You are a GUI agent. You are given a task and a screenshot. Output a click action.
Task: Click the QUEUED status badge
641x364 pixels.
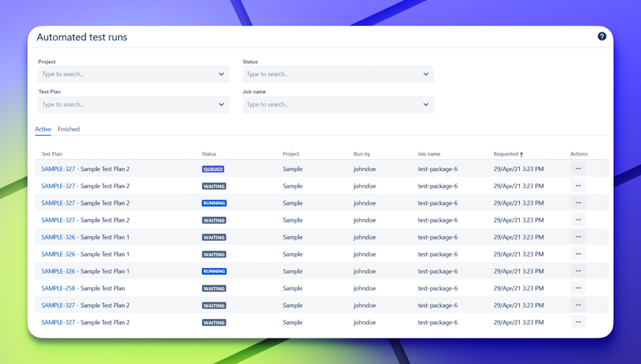[x=213, y=169]
